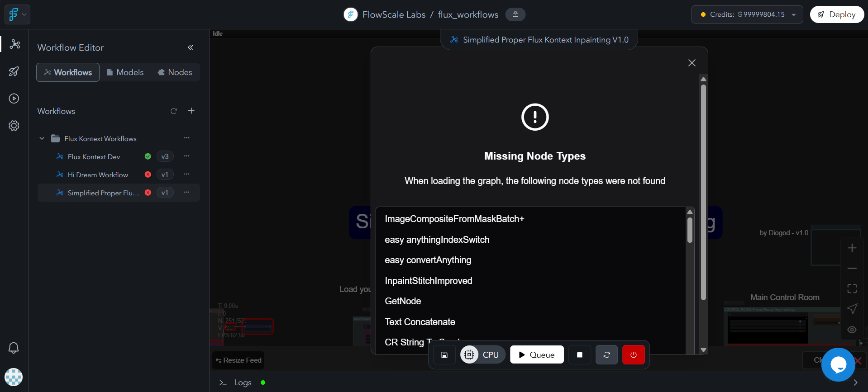This screenshot has height=392, width=868.
Task: Select the Flux Kontext Dev workflow
Action: click(x=94, y=157)
